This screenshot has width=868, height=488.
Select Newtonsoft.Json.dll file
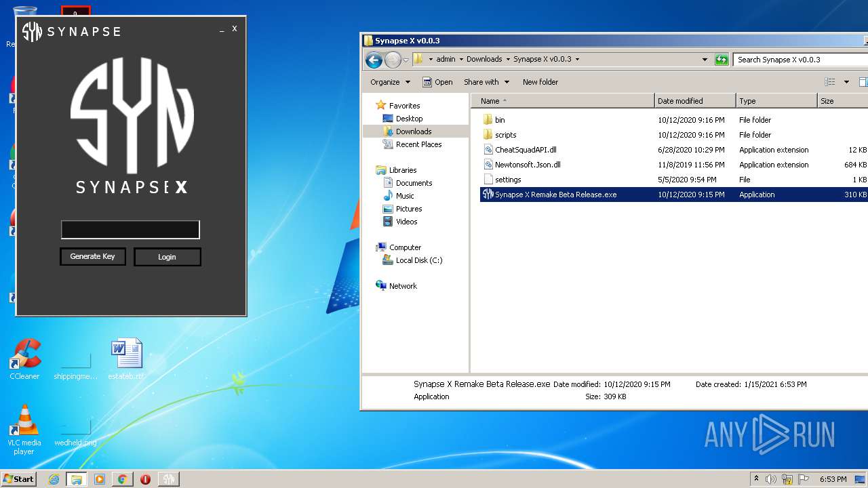click(x=528, y=165)
